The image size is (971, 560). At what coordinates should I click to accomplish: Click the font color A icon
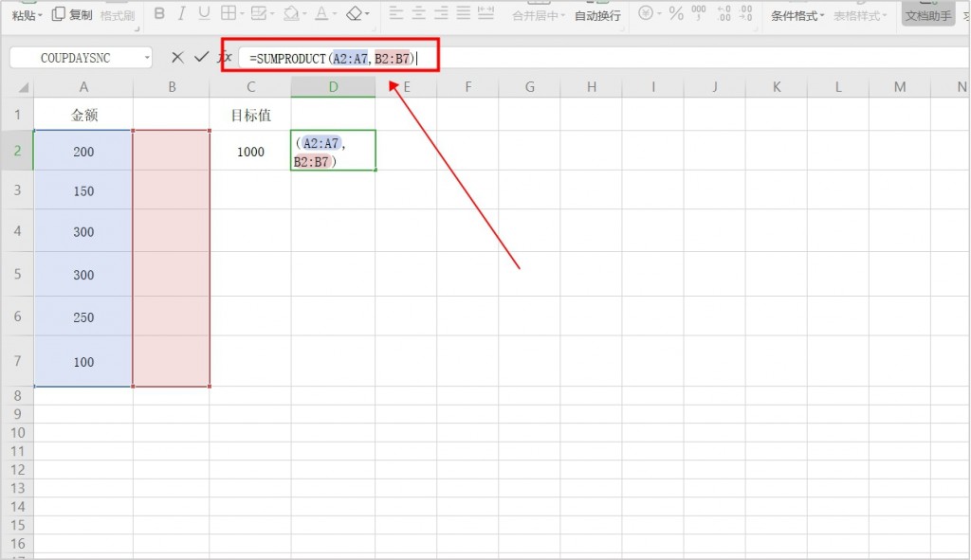tap(321, 14)
